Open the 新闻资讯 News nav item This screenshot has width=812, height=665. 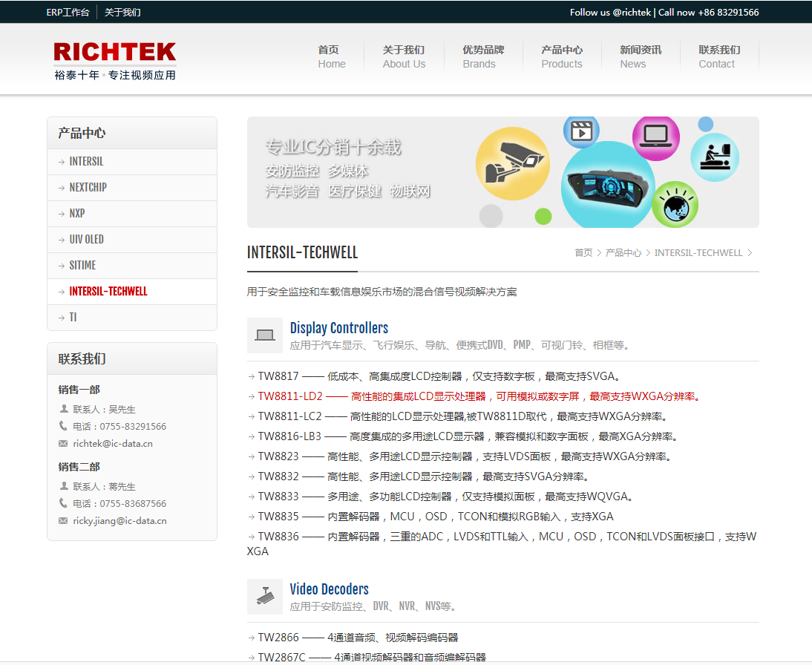point(641,56)
